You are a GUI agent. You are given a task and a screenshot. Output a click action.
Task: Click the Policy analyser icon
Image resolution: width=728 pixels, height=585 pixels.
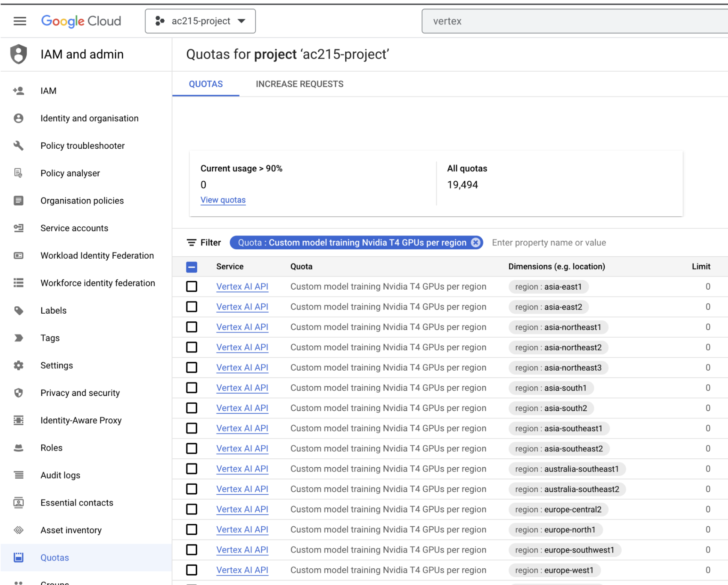tap(18, 173)
